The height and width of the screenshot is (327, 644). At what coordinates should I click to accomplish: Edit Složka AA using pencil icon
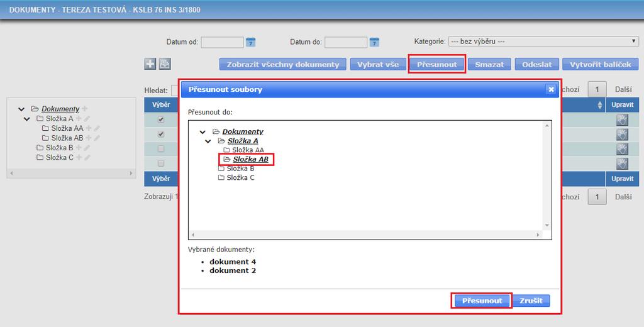coord(96,128)
